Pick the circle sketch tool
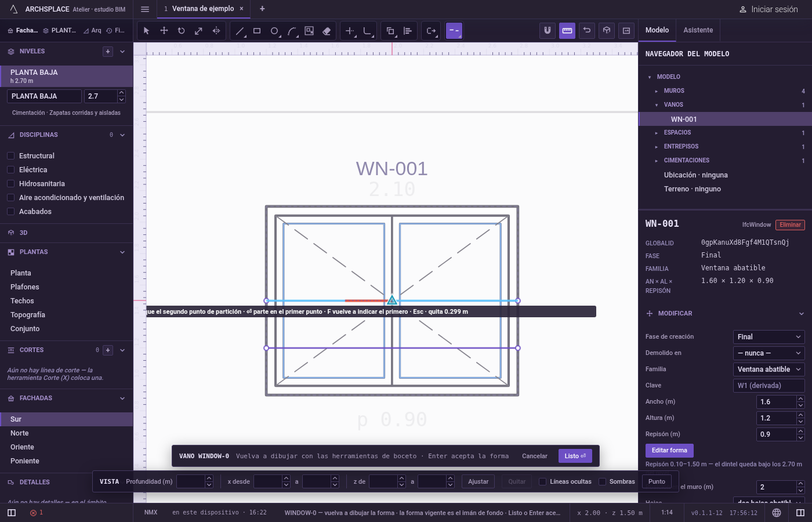This screenshot has height=522, width=812. click(x=274, y=31)
